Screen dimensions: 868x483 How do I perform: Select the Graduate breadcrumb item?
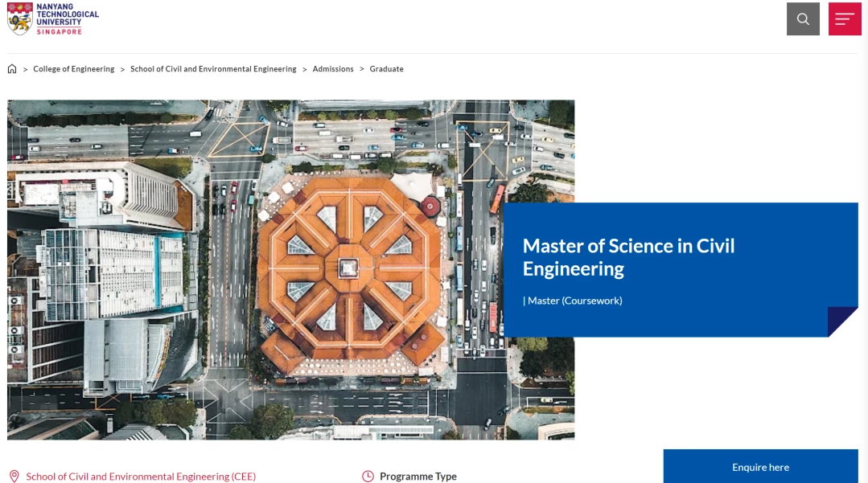click(x=386, y=69)
